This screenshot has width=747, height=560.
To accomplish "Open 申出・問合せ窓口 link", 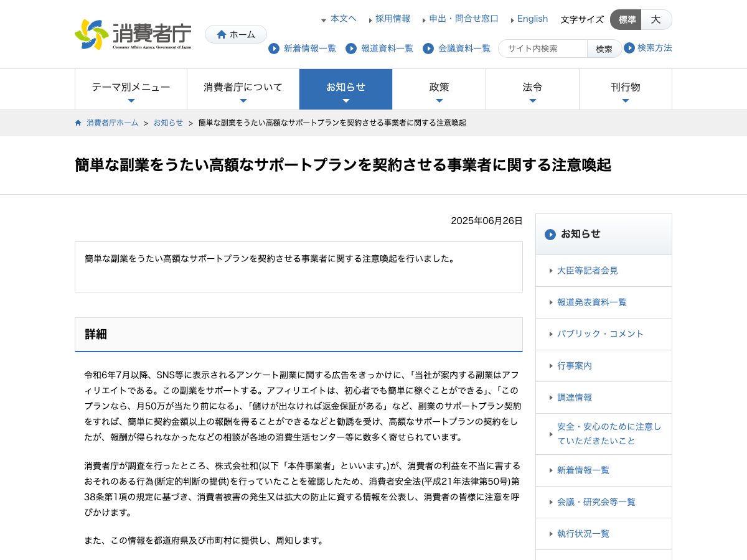I will tap(464, 19).
